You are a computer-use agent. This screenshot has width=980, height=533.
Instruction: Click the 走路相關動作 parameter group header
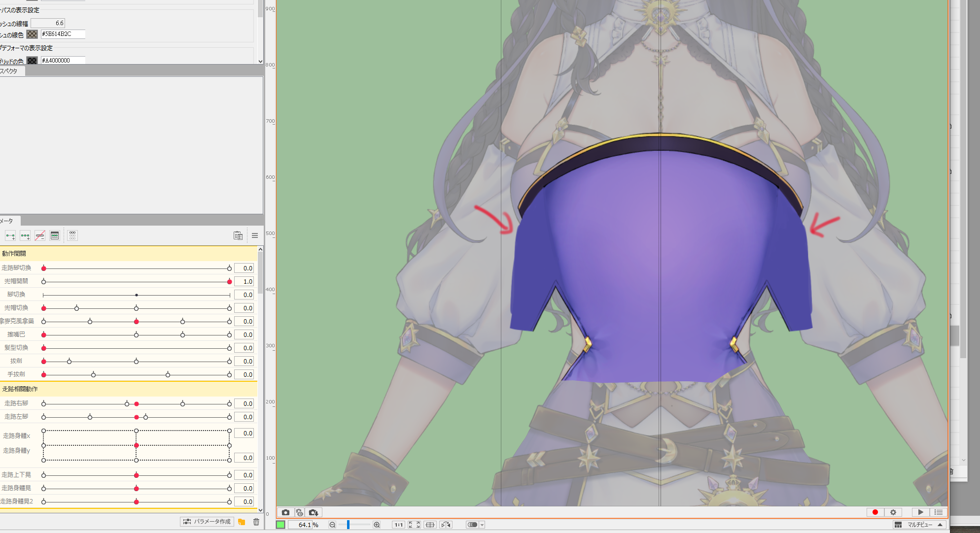(128, 389)
